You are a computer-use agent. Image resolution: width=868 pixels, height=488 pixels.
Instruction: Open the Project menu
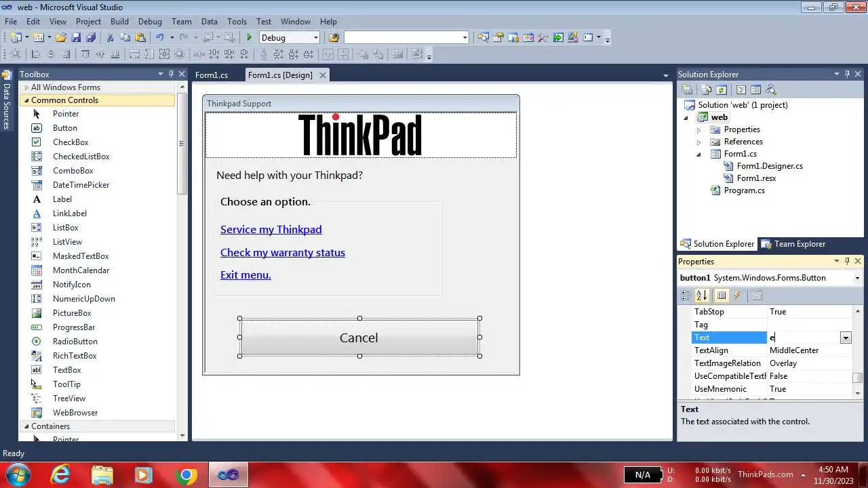coord(88,22)
